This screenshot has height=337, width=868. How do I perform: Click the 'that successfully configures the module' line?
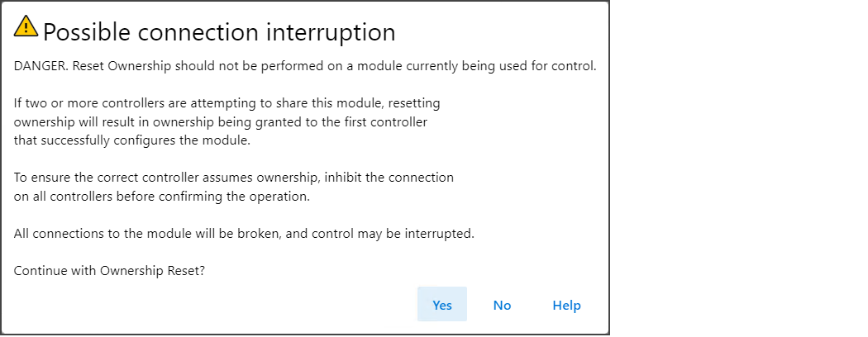point(132,140)
